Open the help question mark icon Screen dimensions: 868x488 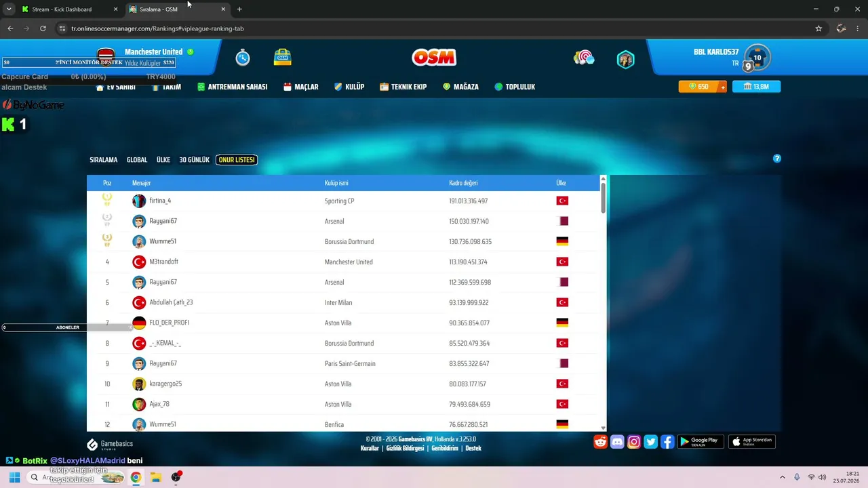click(777, 159)
